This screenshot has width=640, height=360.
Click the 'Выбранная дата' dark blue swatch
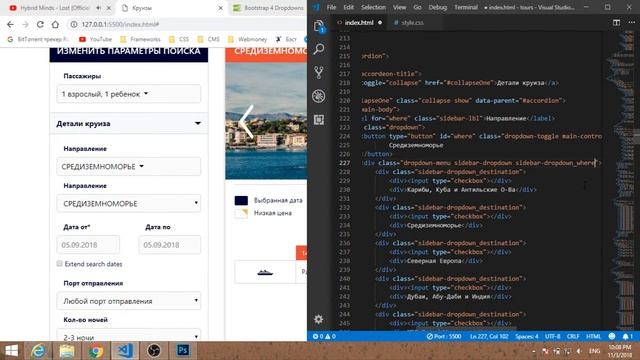click(241, 200)
